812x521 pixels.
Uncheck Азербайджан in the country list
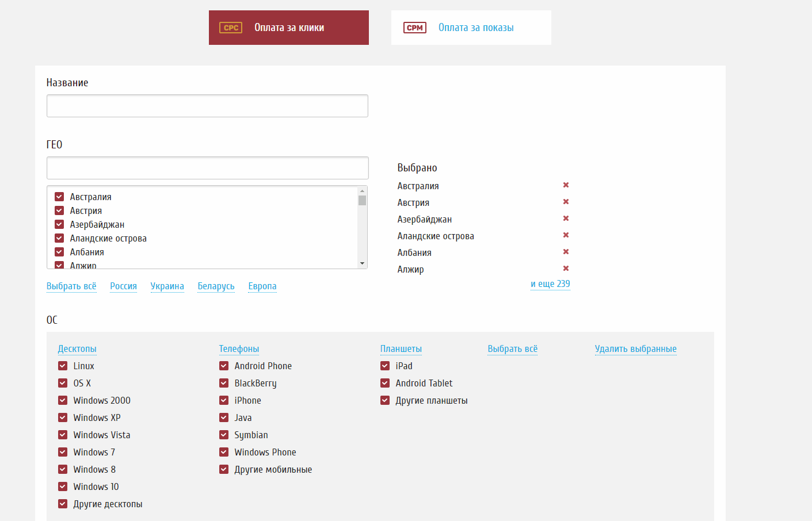[x=59, y=224]
